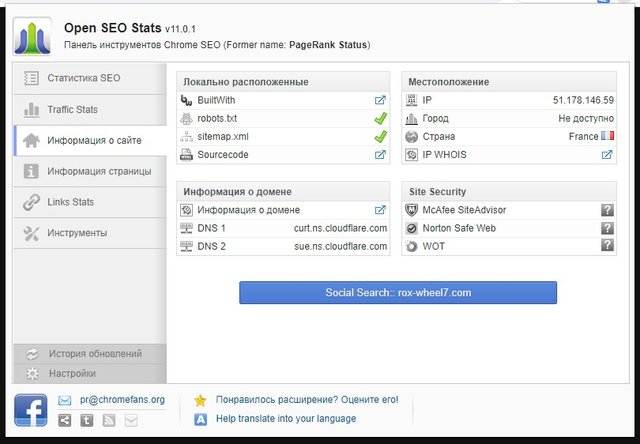Open the Статистика SEO tab
The image size is (640, 444).
click(90, 78)
